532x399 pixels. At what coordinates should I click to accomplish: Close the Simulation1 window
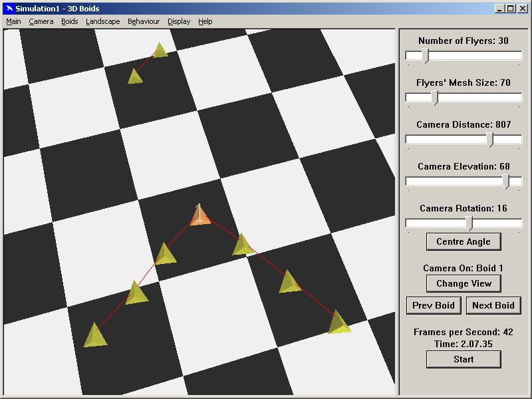coord(523,9)
